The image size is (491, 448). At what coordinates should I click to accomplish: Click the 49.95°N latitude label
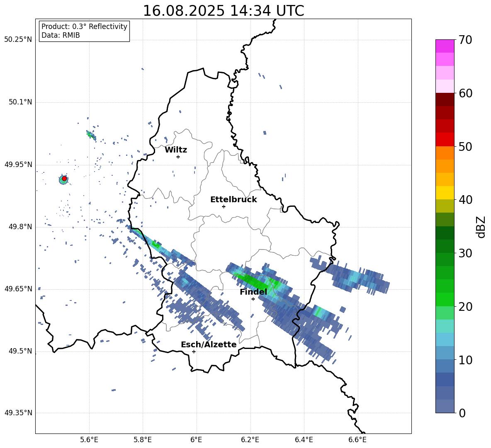pyautogui.click(x=18, y=165)
